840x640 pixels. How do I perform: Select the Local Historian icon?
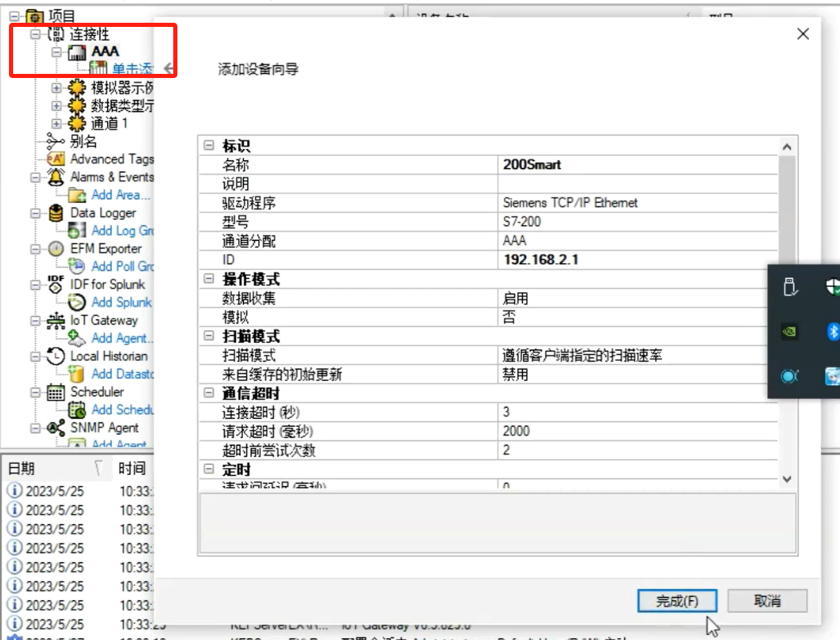click(x=56, y=357)
